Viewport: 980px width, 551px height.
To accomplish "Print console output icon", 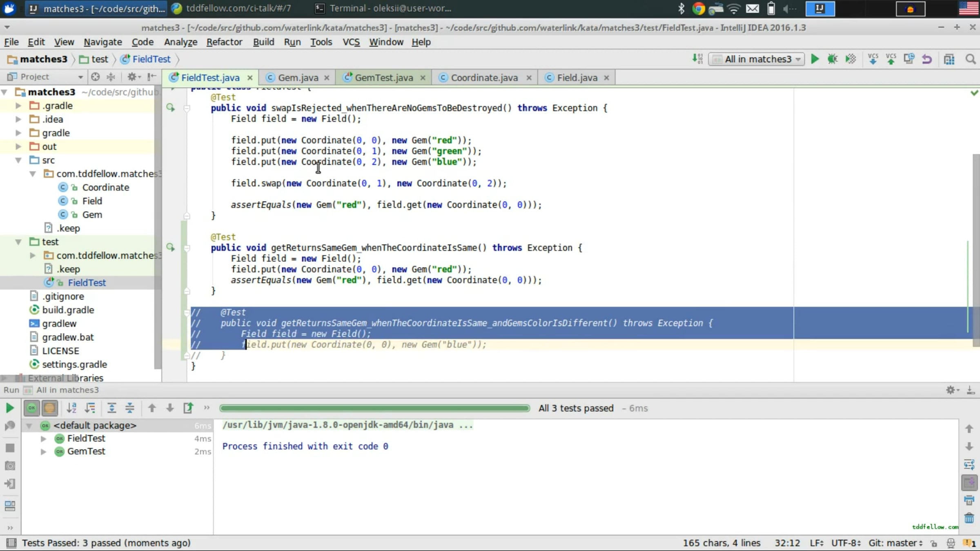I will [969, 500].
